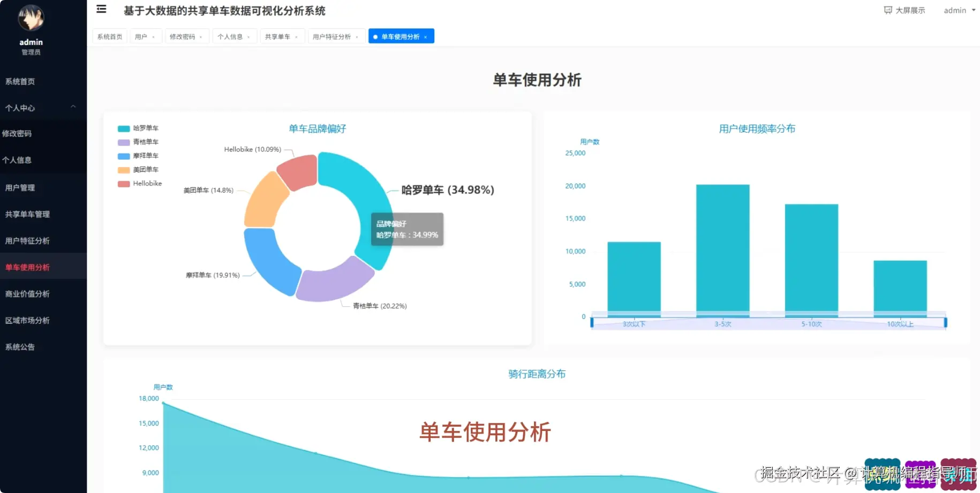Click the 10次以上 usage frequency bar
This screenshot has height=493, width=980.
coord(900,289)
